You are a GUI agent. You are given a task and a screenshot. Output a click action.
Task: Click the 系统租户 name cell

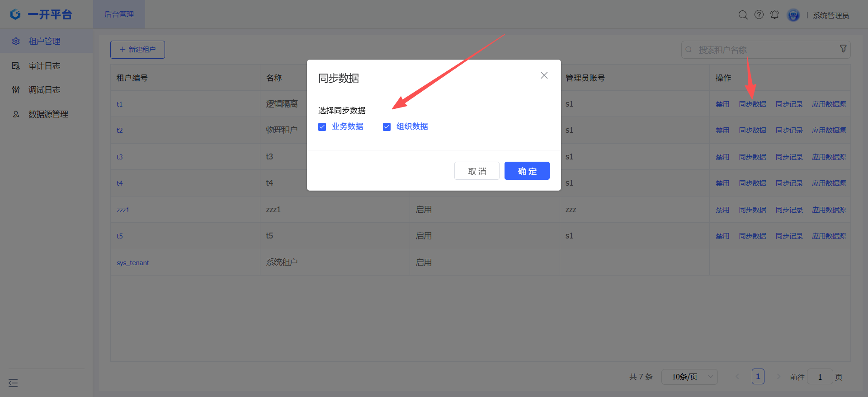[x=282, y=262]
